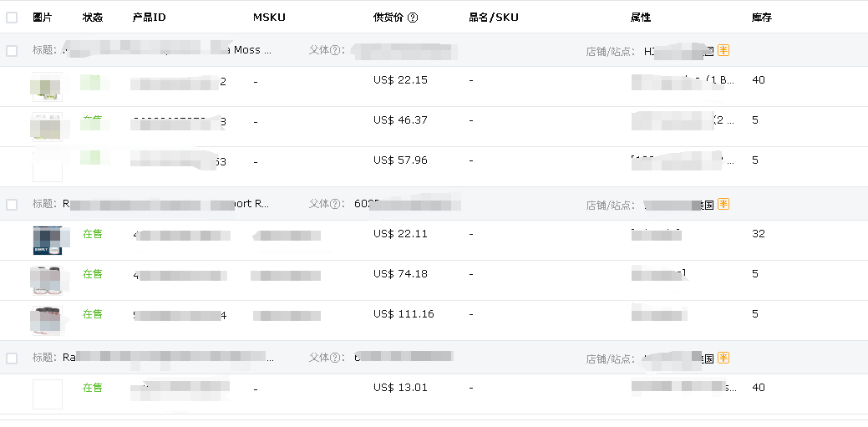Click the yen icon in the first group's 店铺/站点
This screenshot has width=868, height=427.
pyautogui.click(x=723, y=50)
